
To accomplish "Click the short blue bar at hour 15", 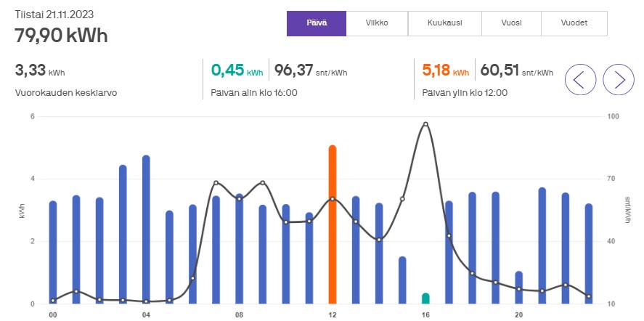I will [402, 280].
